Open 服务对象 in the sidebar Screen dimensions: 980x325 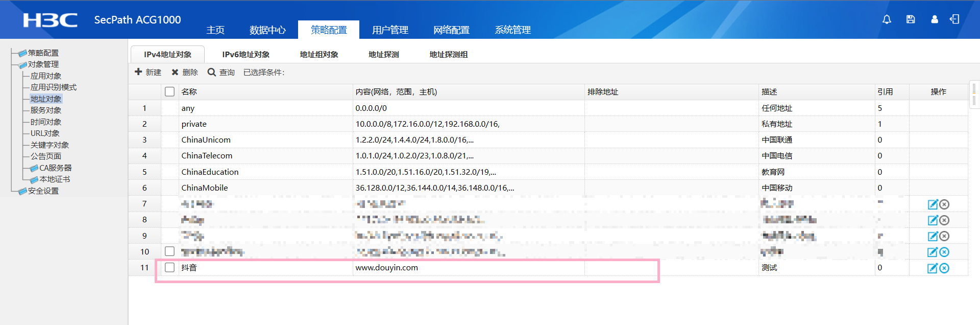tap(46, 110)
